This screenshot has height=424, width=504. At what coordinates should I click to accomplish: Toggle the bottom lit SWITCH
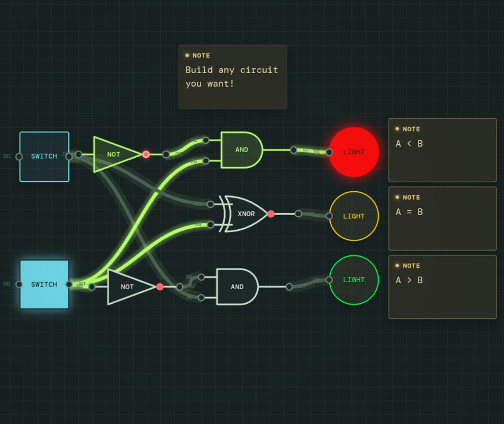coord(45,284)
